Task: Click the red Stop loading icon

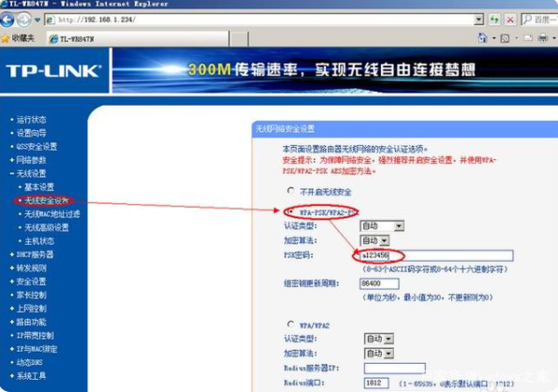Action: click(510, 20)
